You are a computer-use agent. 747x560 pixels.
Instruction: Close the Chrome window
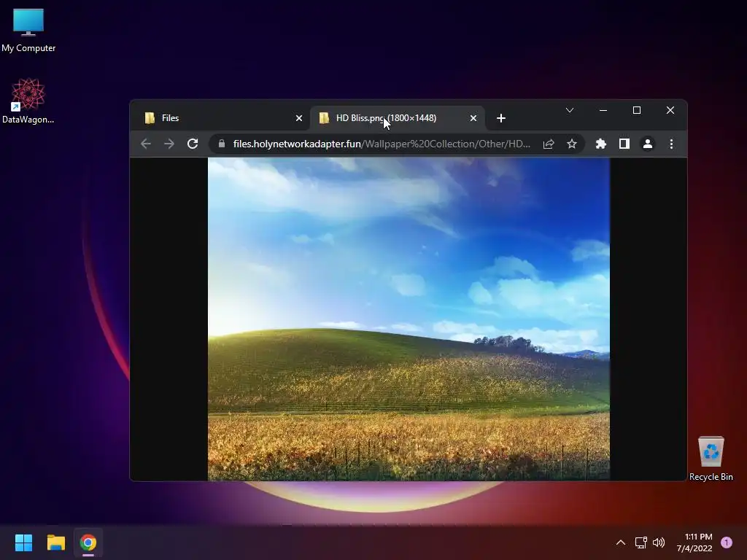coord(670,110)
